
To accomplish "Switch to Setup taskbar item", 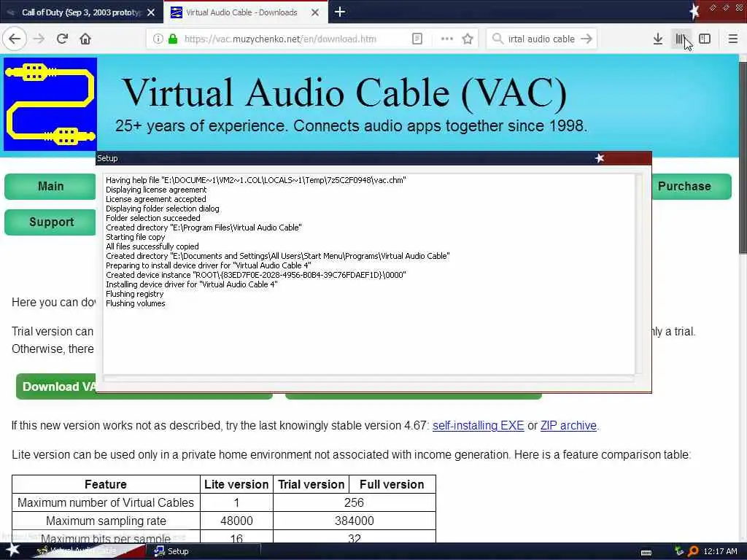I will click(x=205, y=551).
